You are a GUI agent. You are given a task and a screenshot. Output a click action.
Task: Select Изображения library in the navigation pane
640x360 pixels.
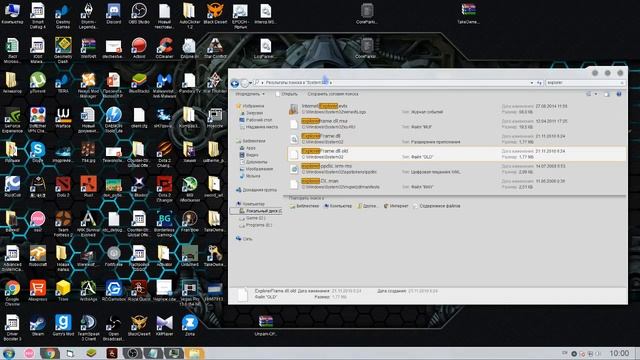(x=256, y=169)
